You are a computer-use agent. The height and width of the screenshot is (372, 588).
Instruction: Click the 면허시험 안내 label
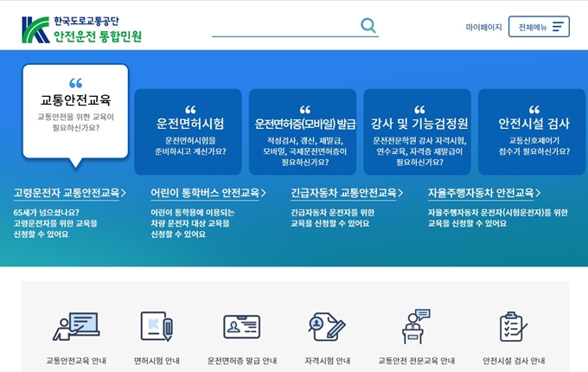point(157,361)
